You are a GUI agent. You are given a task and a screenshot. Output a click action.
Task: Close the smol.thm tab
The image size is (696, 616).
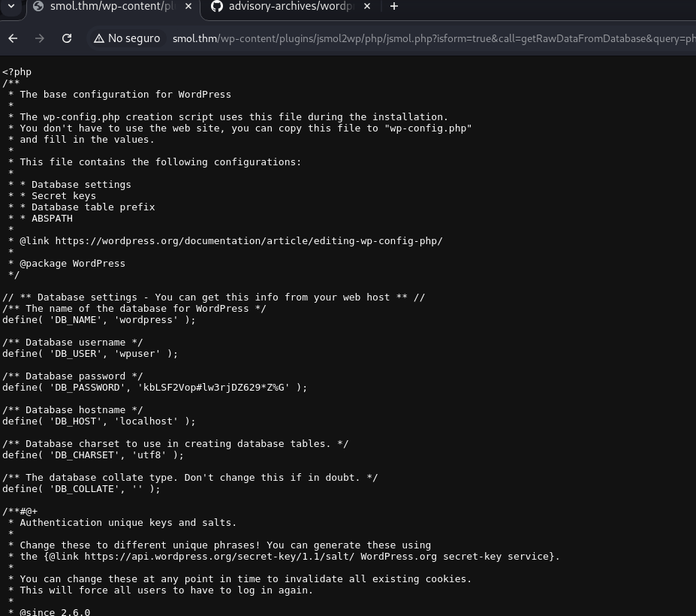[188, 7]
